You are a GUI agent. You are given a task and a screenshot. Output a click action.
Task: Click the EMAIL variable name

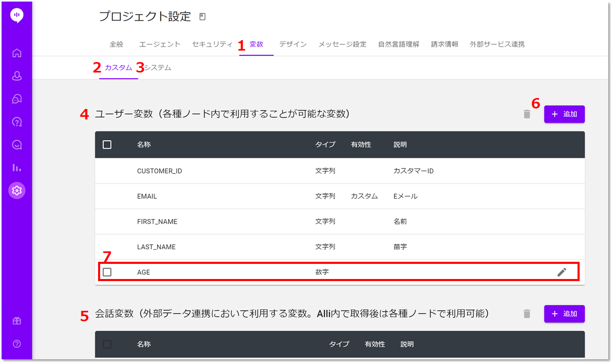[x=147, y=196]
